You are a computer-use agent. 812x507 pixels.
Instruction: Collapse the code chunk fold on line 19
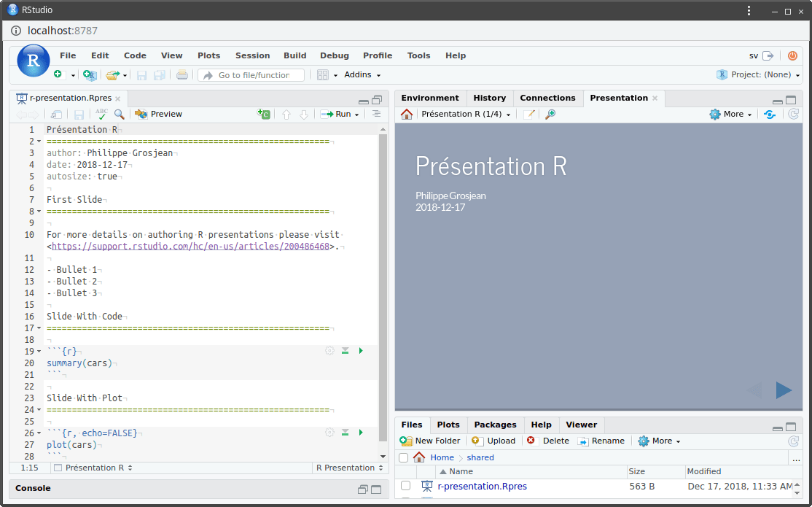[x=39, y=352]
